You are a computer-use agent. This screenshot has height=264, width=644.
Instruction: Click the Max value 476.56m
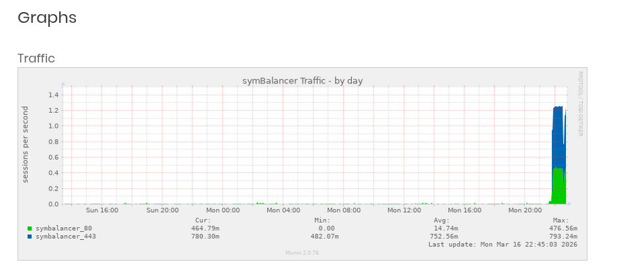coord(563,228)
